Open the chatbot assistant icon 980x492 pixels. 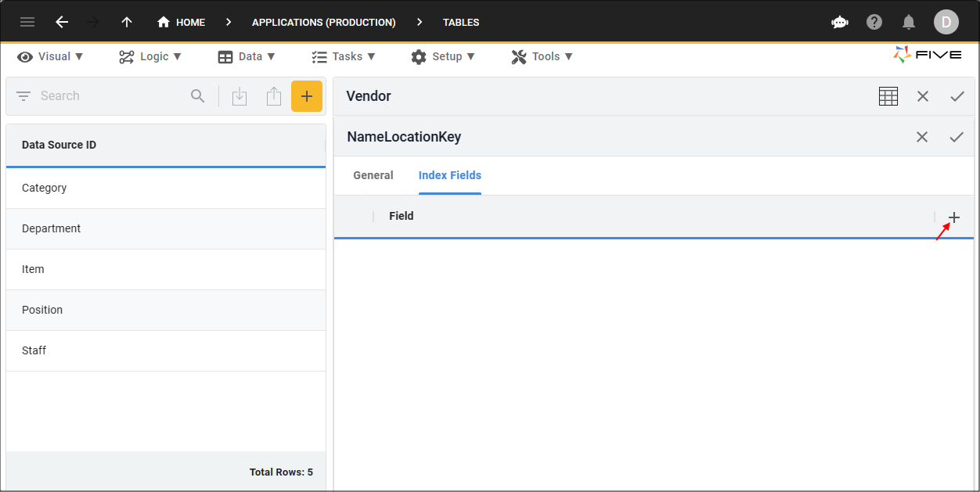840,22
